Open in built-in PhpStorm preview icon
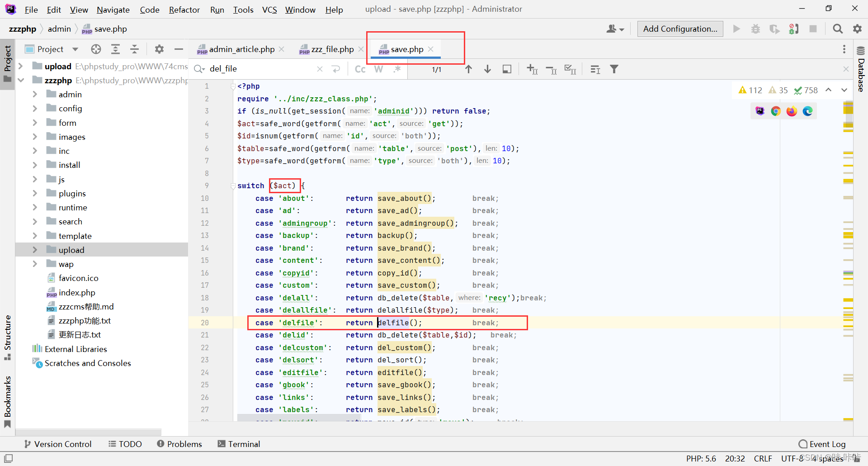This screenshot has height=466, width=868. click(x=760, y=111)
